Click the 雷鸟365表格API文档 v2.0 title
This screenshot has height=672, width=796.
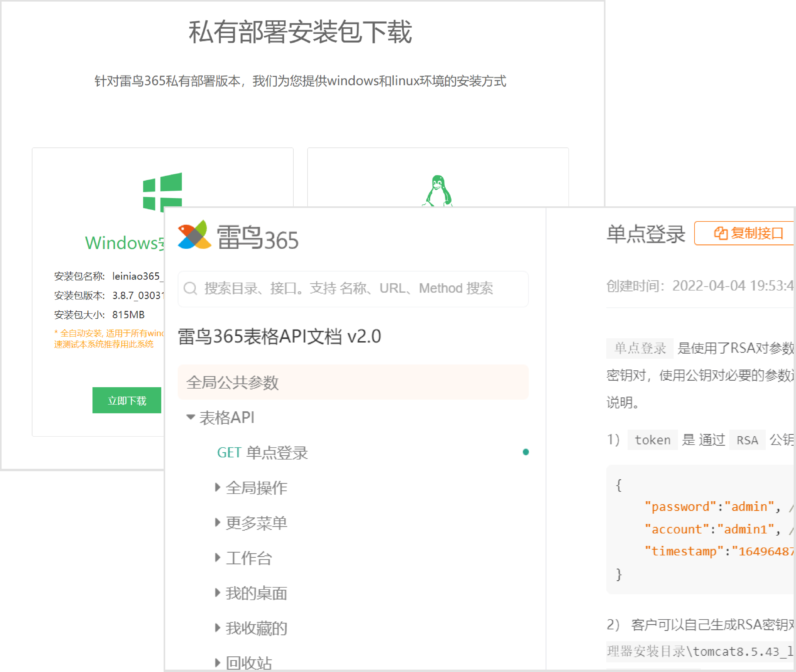coord(280,336)
